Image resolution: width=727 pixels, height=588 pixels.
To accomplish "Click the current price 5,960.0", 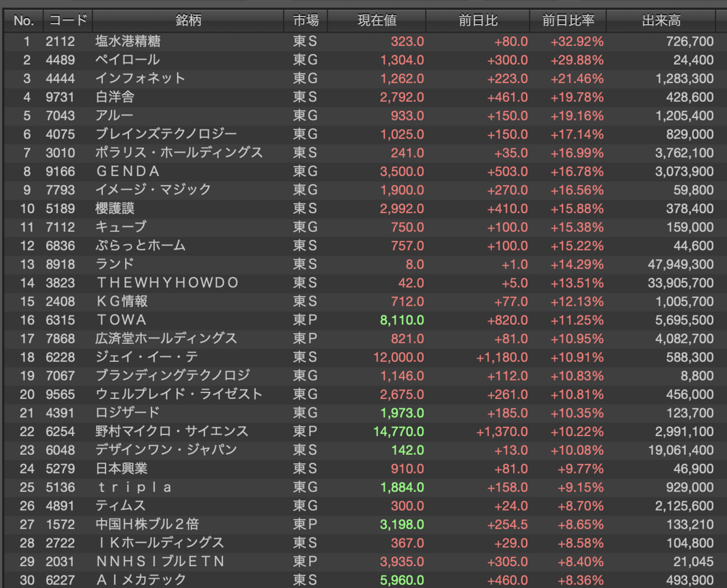I will coord(402,580).
